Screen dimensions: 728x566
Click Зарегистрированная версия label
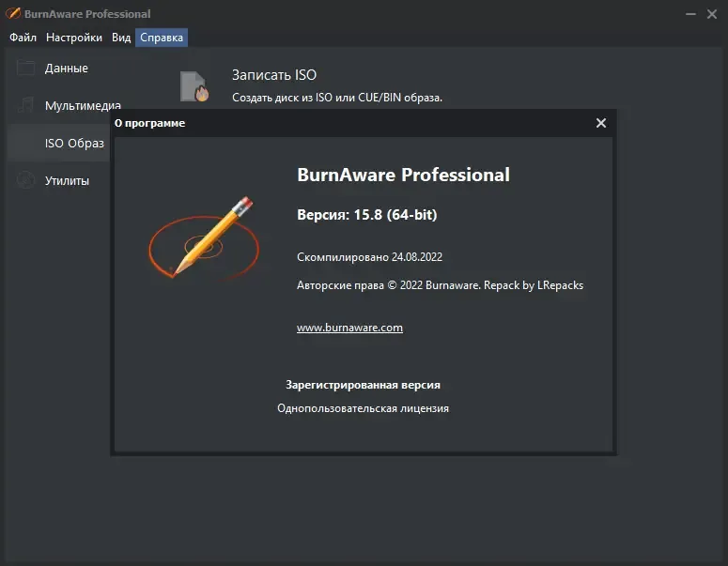(363, 385)
